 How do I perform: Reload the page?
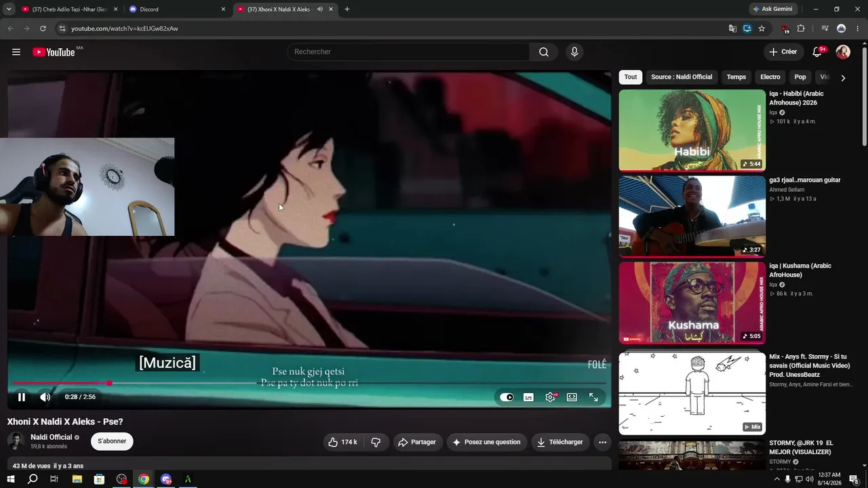tap(43, 28)
